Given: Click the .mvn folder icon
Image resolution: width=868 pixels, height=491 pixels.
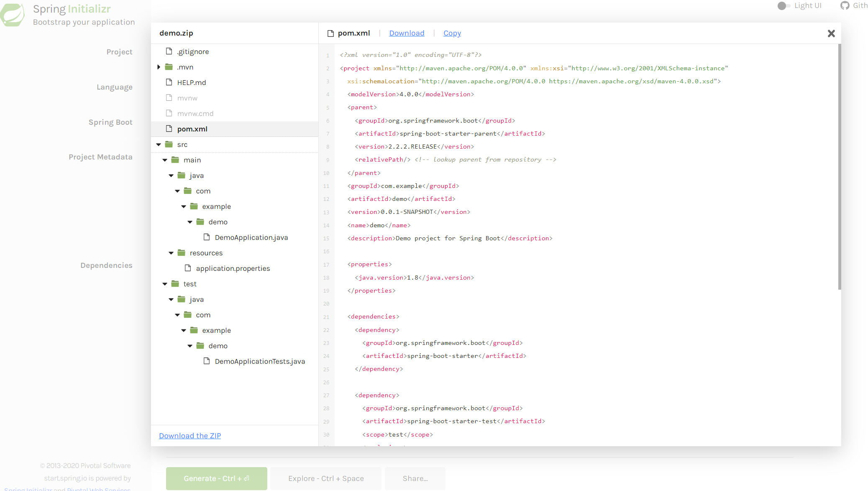Looking at the screenshot, I should (x=169, y=67).
